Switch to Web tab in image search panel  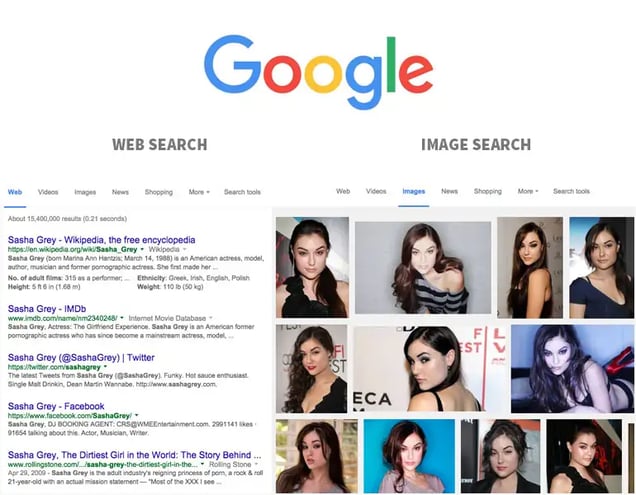pyautogui.click(x=343, y=191)
